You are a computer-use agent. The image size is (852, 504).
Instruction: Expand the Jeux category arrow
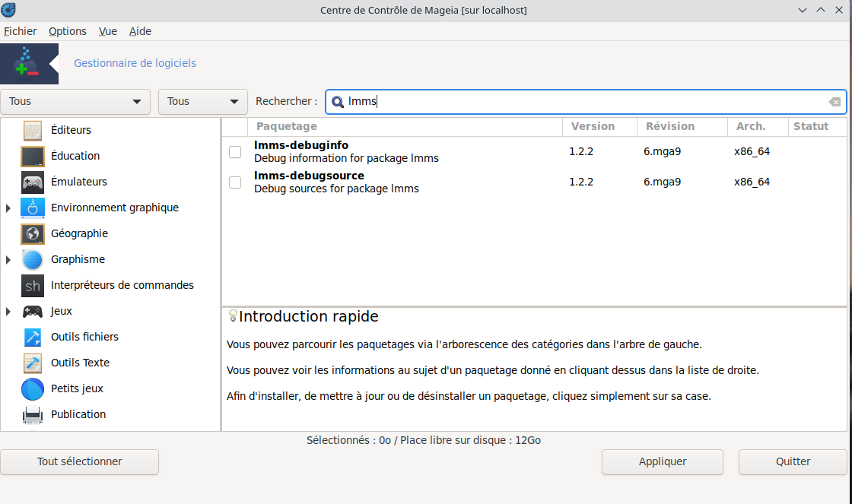8,311
